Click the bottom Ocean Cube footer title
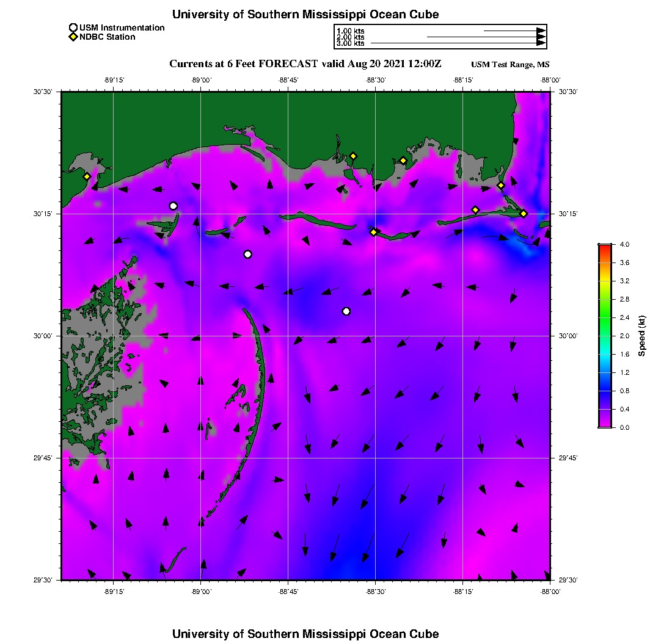This screenshot has width=672, height=641. [305, 634]
